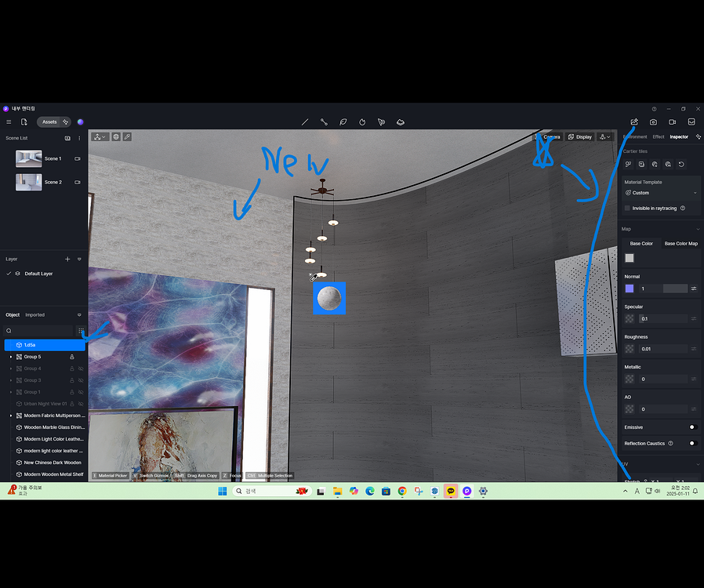The height and width of the screenshot is (588, 704).
Task: Click the object list search field
Action: (x=39, y=330)
